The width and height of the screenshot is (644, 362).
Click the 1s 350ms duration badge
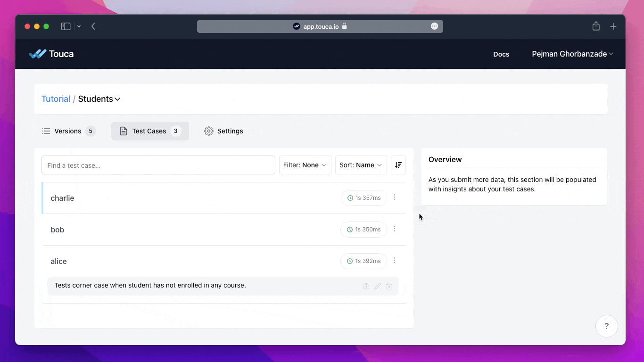tap(363, 230)
